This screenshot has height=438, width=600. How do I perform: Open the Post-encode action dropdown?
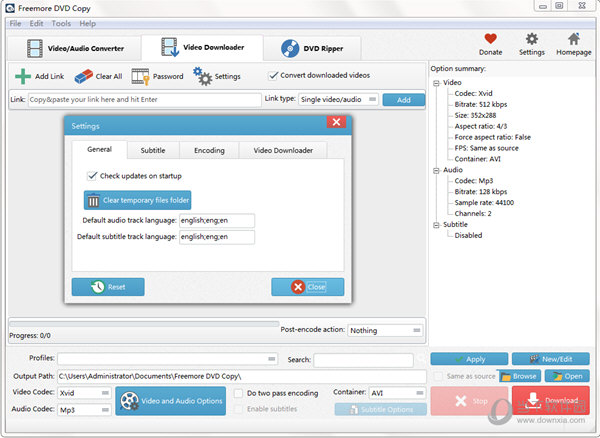[385, 331]
